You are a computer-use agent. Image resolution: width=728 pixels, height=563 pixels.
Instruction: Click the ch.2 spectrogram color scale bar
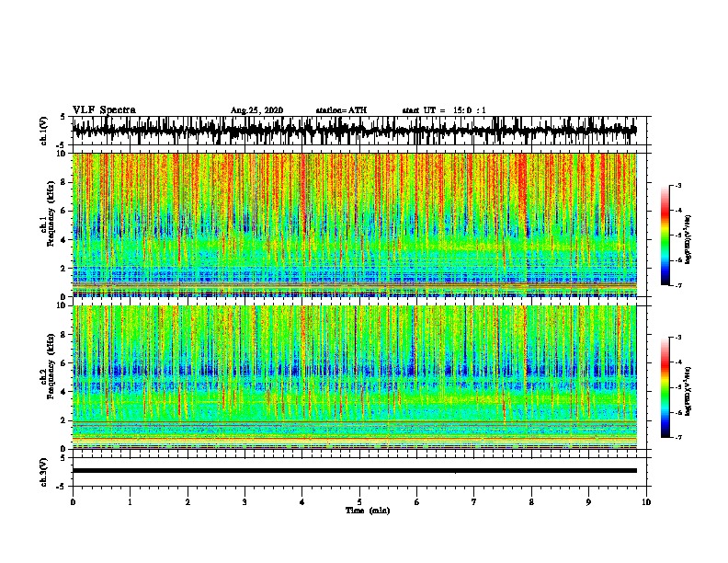[x=665, y=387]
